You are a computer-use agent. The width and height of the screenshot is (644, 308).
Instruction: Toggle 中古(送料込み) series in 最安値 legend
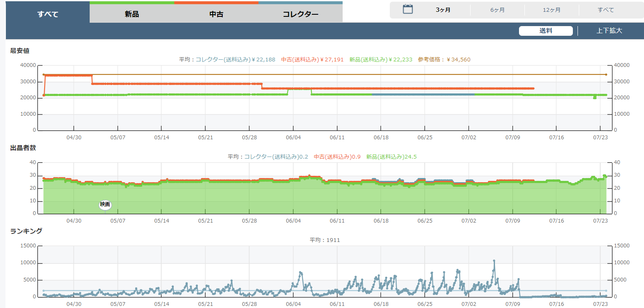tap(312, 60)
